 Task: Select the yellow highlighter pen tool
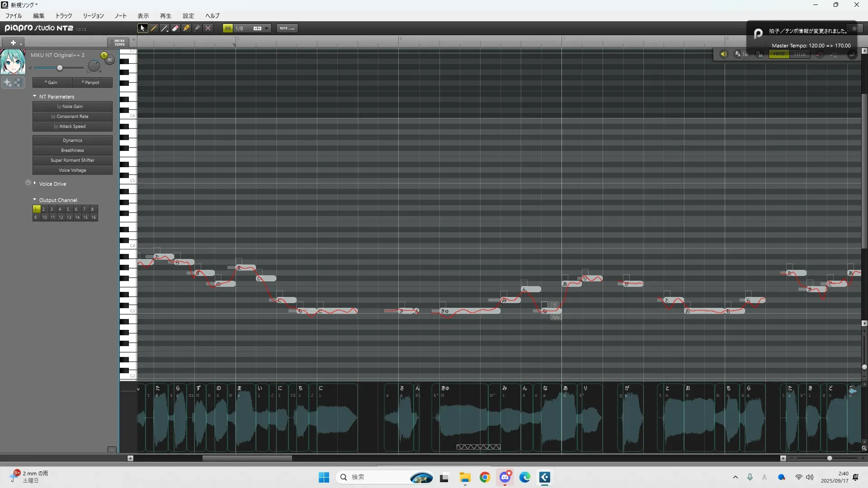[186, 28]
